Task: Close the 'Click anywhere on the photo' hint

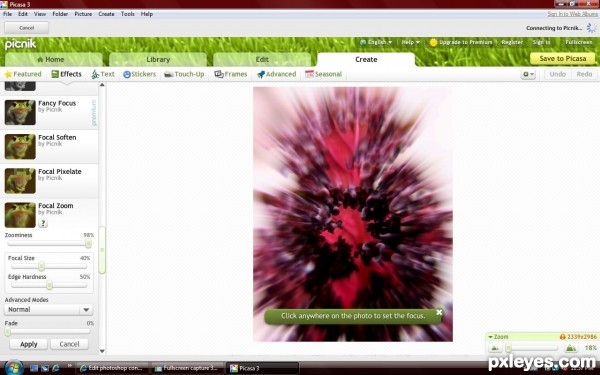Action: (439, 312)
